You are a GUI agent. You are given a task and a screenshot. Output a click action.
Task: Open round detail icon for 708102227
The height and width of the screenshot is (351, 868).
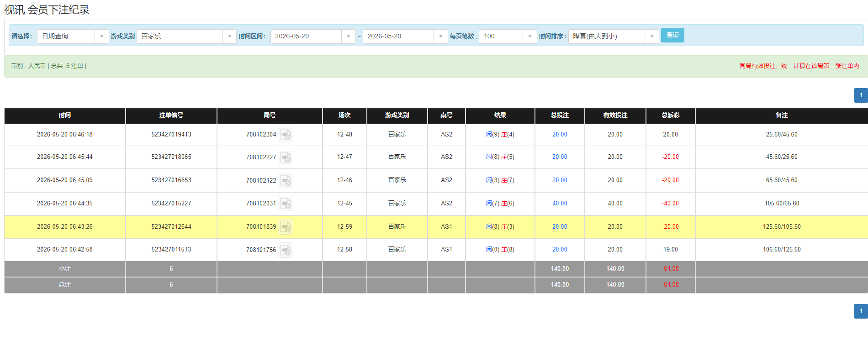coord(286,157)
